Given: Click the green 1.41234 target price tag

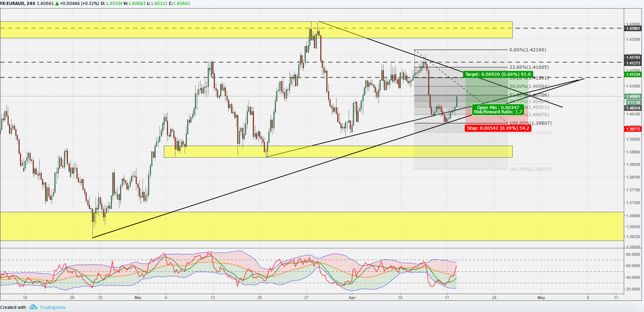Looking at the screenshot, I should tap(633, 75).
